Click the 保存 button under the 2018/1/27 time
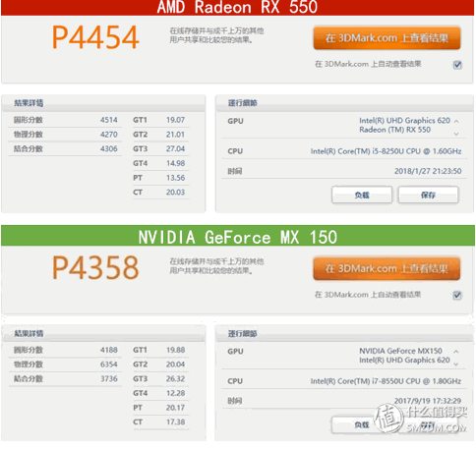The image size is (476, 449). click(x=428, y=195)
